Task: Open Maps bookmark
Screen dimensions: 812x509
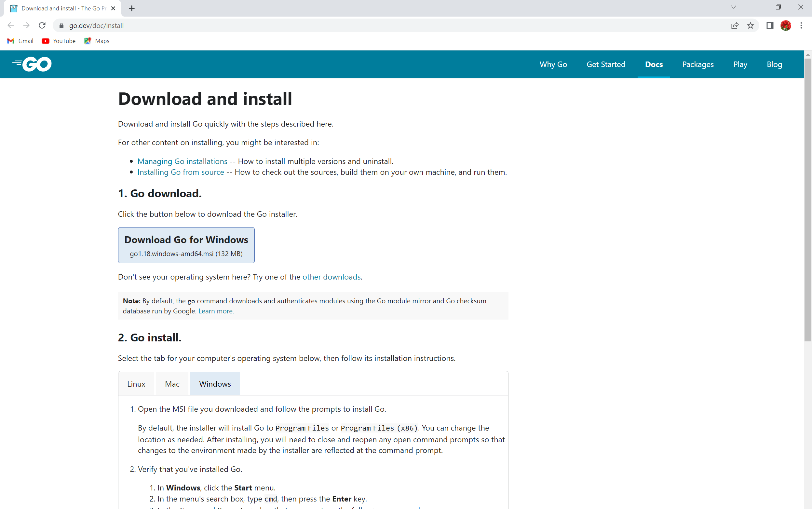Action: 97,41
